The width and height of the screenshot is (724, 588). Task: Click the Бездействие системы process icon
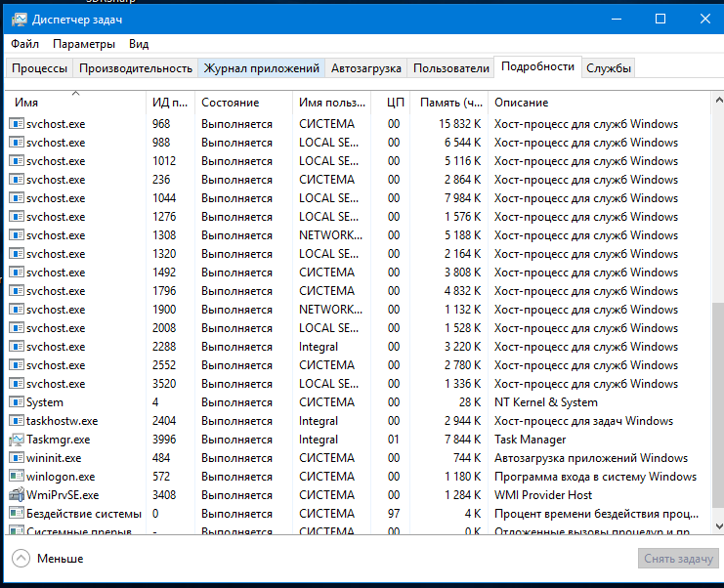click(x=17, y=513)
